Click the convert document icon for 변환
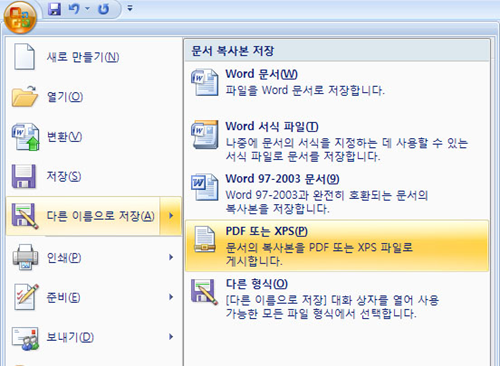Screen dimensions: 500x366 26,137
